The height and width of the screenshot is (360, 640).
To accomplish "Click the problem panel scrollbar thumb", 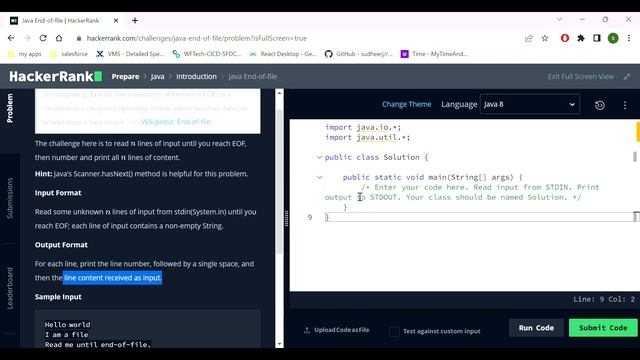I will [279, 182].
